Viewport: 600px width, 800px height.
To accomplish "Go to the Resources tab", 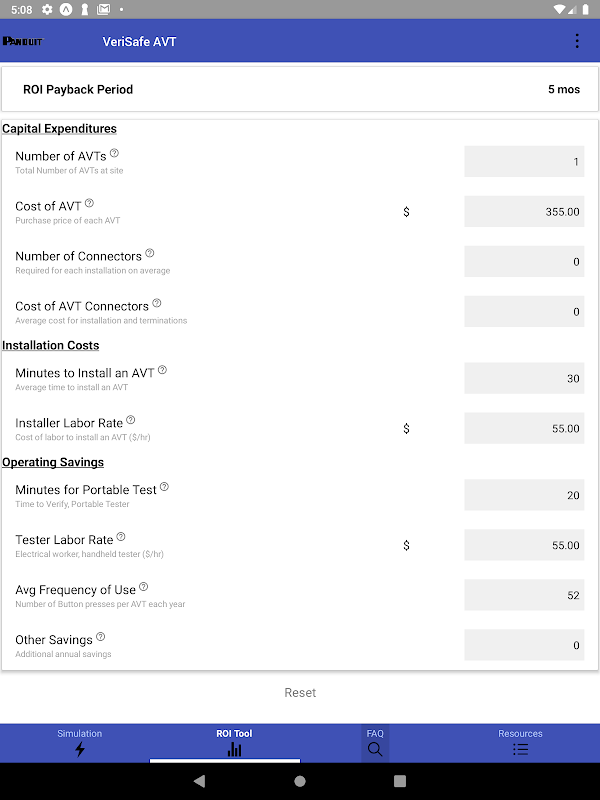I will pyautogui.click(x=520, y=742).
